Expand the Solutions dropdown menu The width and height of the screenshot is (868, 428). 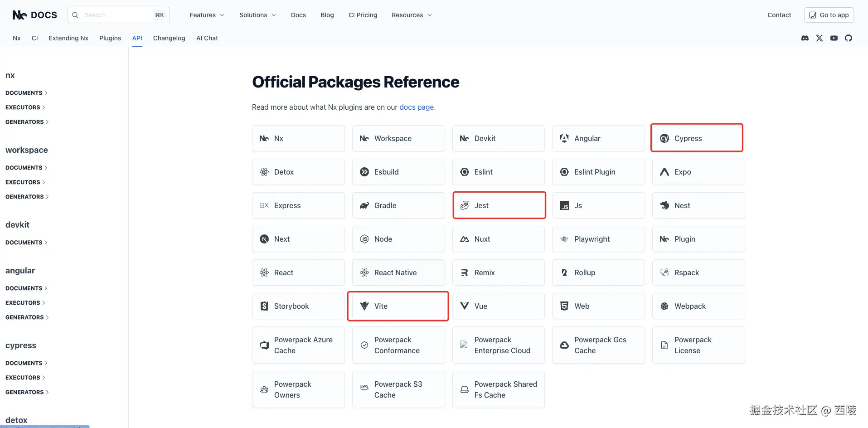(x=257, y=15)
